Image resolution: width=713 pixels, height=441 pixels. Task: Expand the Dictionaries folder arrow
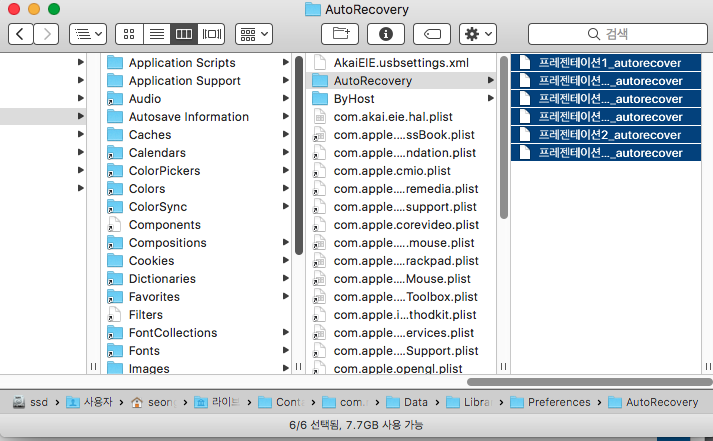286,278
